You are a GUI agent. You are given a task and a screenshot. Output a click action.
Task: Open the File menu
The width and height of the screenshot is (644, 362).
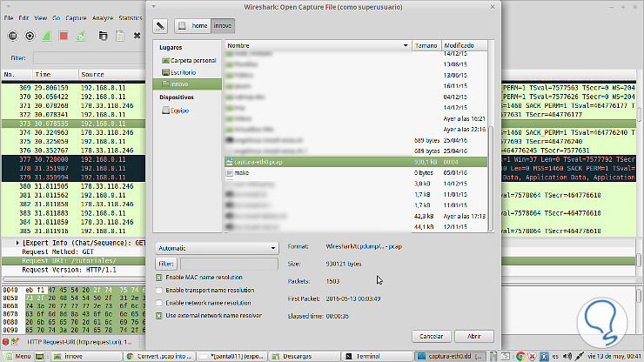(x=9, y=18)
